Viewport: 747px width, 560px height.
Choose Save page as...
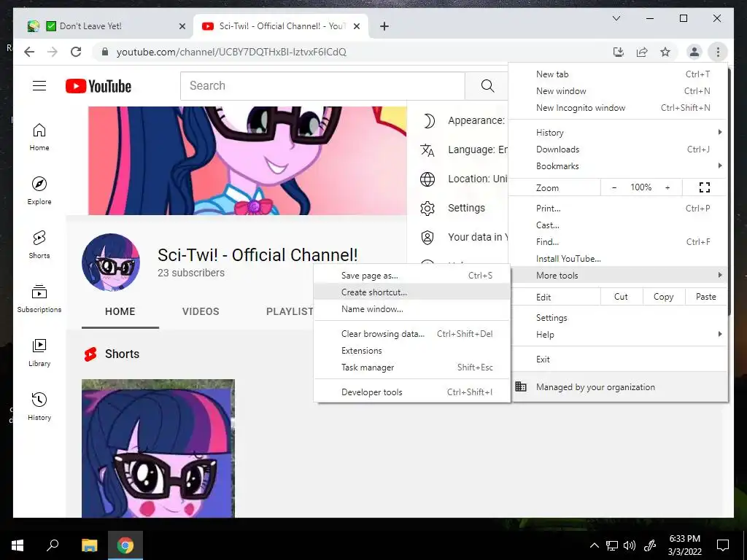point(411,275)
